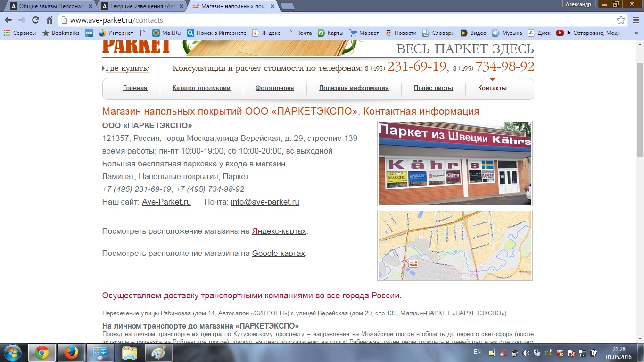Open the Mail.Ru bookmark
Image resolution: width=644 pixels, height=362 pixels.
(166, 33)
